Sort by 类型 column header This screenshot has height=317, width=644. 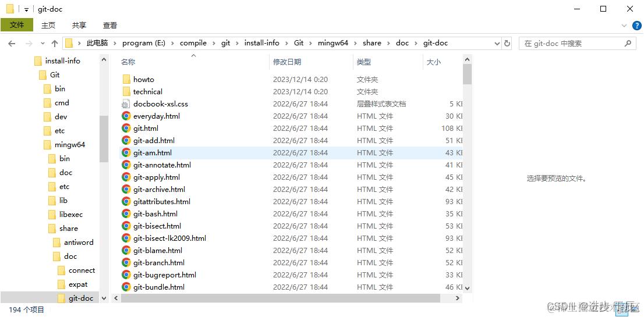364,62
